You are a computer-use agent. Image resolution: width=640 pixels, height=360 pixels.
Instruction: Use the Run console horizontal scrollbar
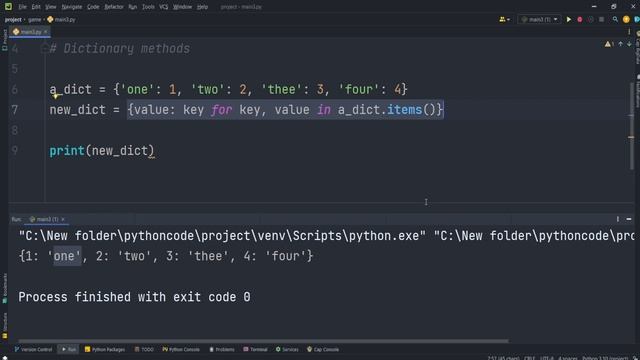(x=263, y=341)
